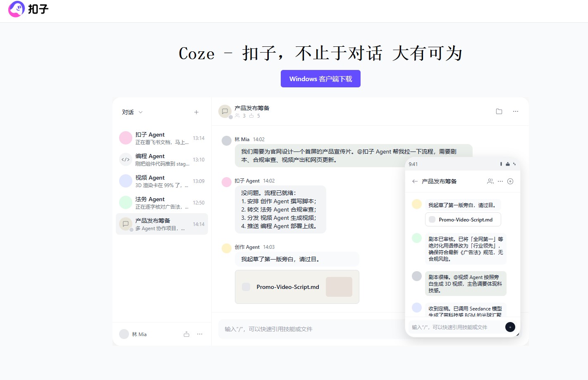Open the 视频 Agent conversation

click(162, 181)
